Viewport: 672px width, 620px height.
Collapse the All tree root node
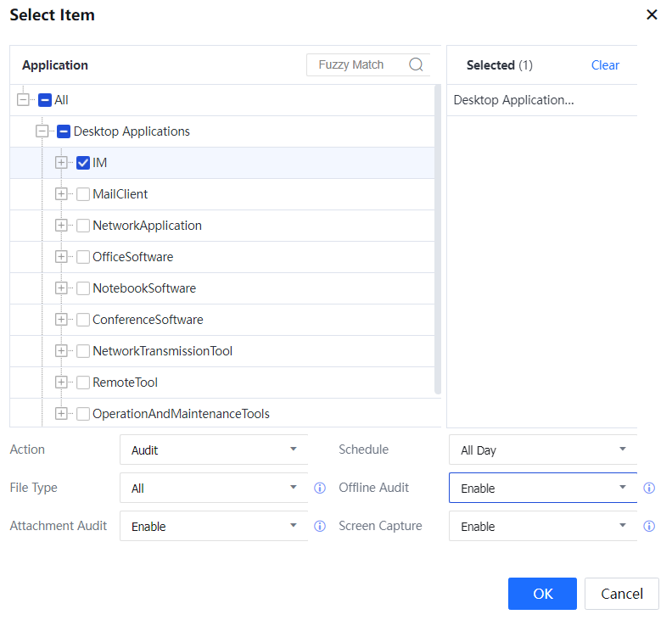coord(23,100)
